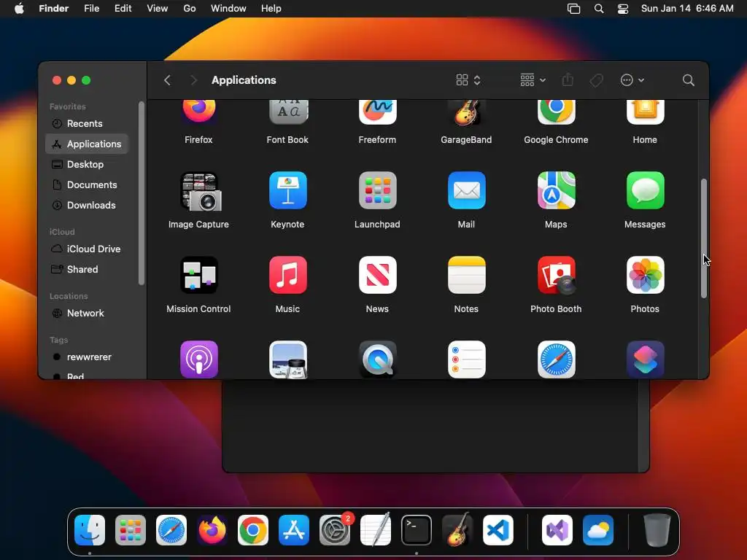Image resolution: width=747 pixels, height=560 pixels.
Task: Open Desktop in the sidebar
Action: (x=87, y=164)
